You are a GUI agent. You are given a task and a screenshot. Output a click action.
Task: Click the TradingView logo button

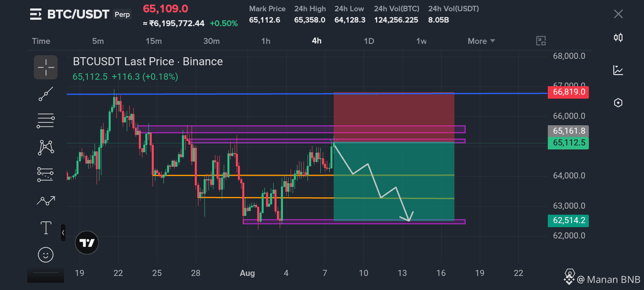[87, 242]
